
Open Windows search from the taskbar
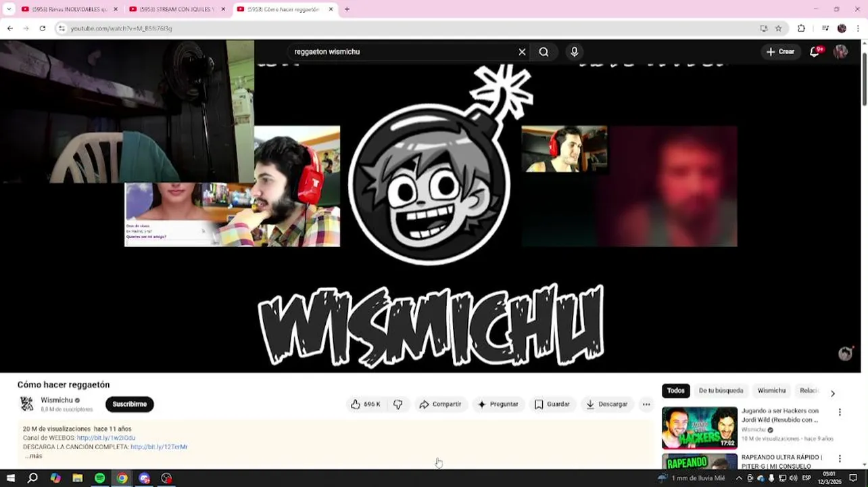pyautogui.click(x=32, y=478)
